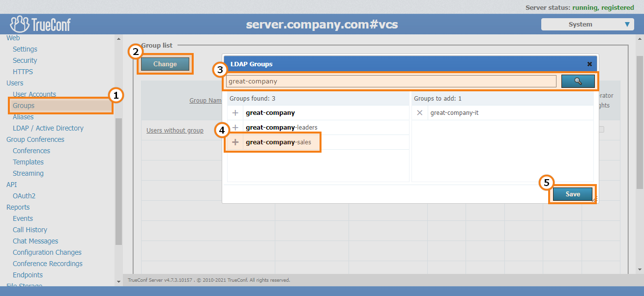This screenshot has width=644, height=296.
Task: Select LDAP / Active Directory in the sidebar
Action: [x=47, y=128]
